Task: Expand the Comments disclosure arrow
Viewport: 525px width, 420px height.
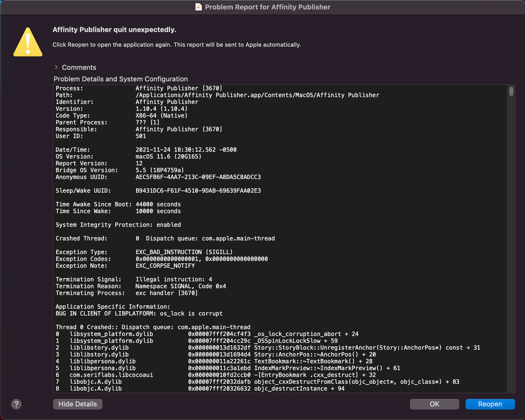Action: click(56, 67)
